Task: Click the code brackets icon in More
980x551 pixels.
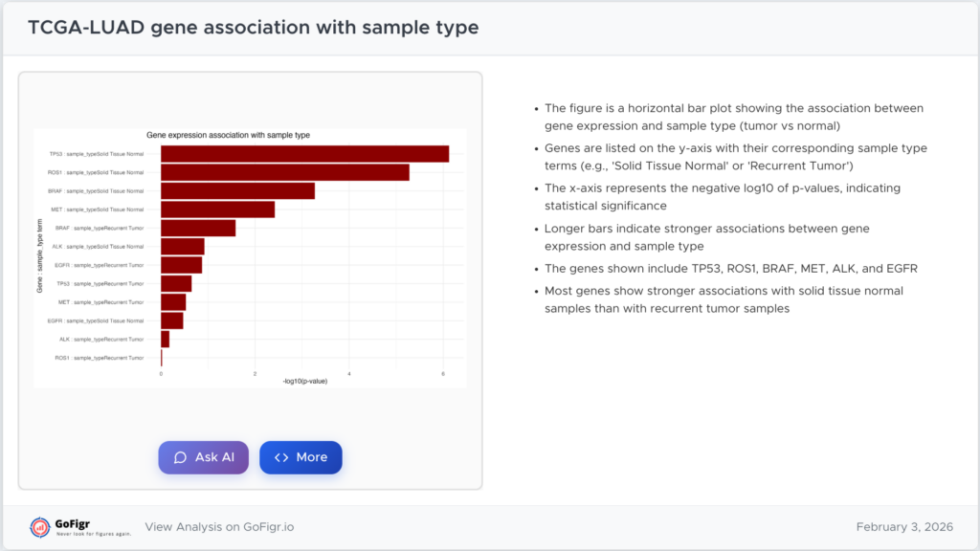Action: (281, 457)
